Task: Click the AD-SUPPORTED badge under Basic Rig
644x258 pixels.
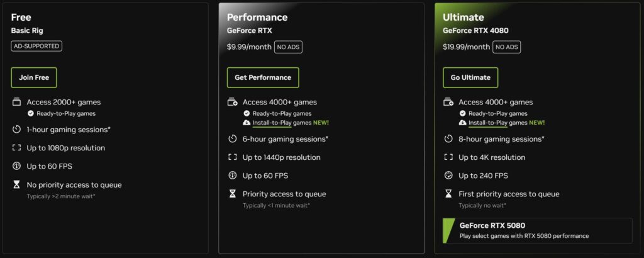Action: click(36, 46)
